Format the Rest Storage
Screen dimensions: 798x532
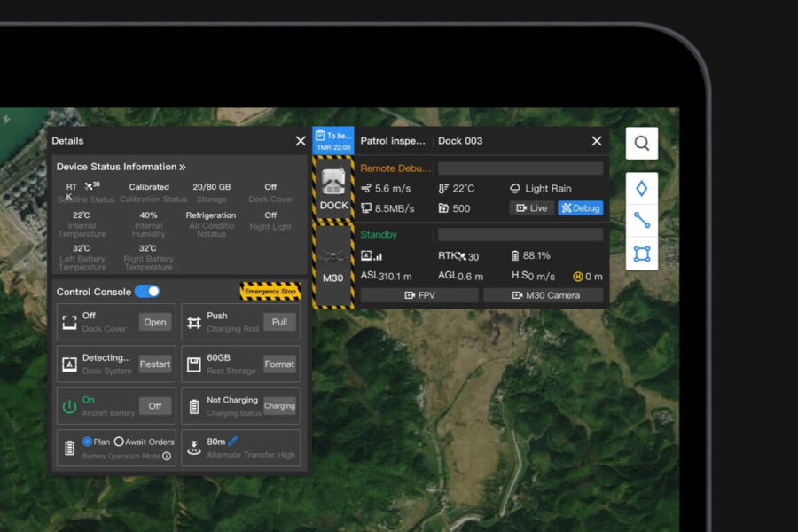(x=279, y=364)
